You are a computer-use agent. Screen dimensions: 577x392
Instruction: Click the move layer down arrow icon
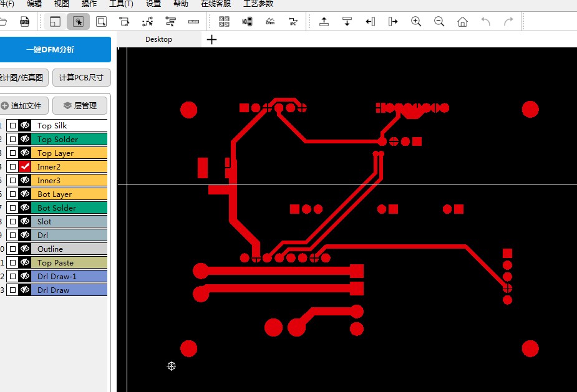click(347, 22)
